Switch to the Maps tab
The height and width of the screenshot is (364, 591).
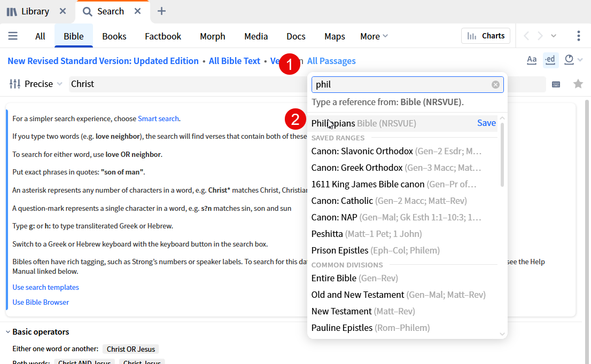(335, 36)
